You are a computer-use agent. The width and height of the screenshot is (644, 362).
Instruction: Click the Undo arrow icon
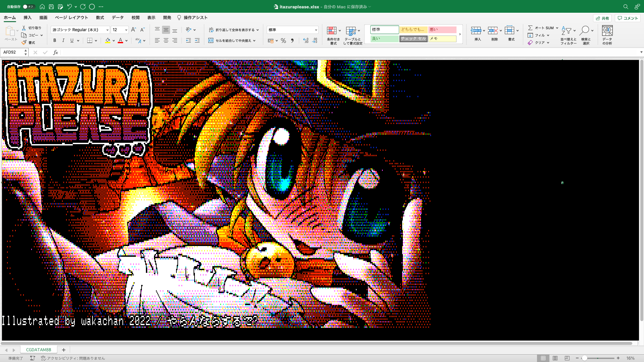[x=69, y=6]
